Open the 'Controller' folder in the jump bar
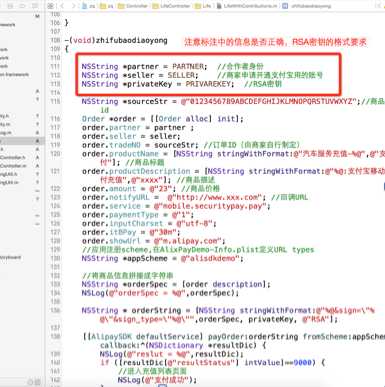385x387 pixels. point(133,6)
